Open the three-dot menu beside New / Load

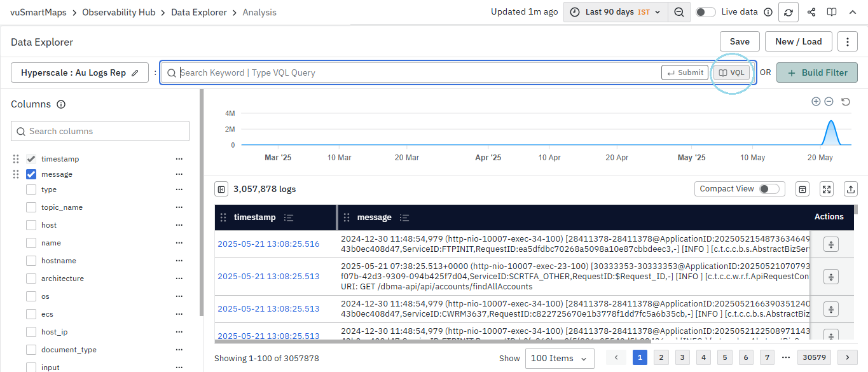point(848,42)
